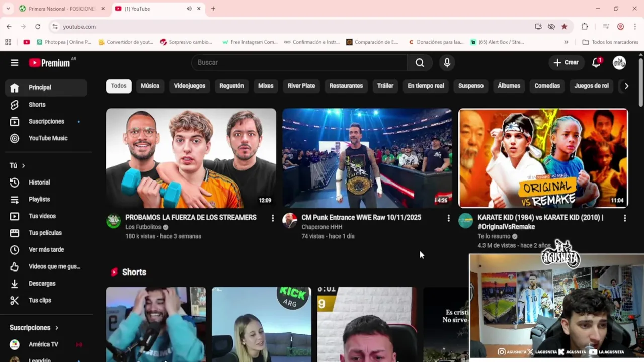The height and width of the screenshot is (362, 644).
Task: Select the Todos filter chip
Action: 119,86
